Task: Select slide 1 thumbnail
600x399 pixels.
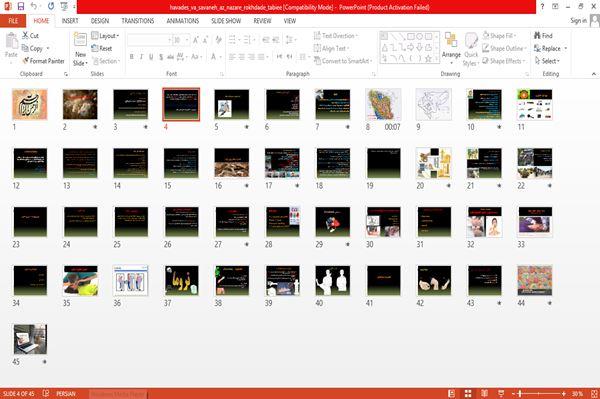Action: click(30, 104)
